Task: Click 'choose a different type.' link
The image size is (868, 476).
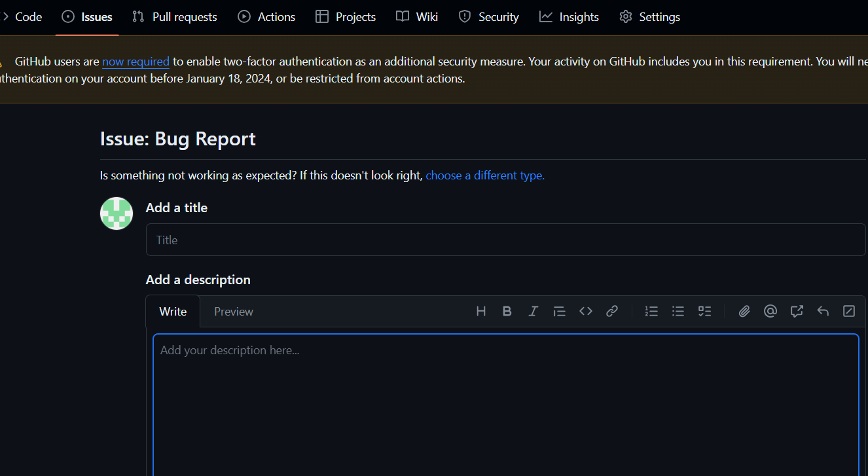Action: pyautogui.click(x=485, y=175)
